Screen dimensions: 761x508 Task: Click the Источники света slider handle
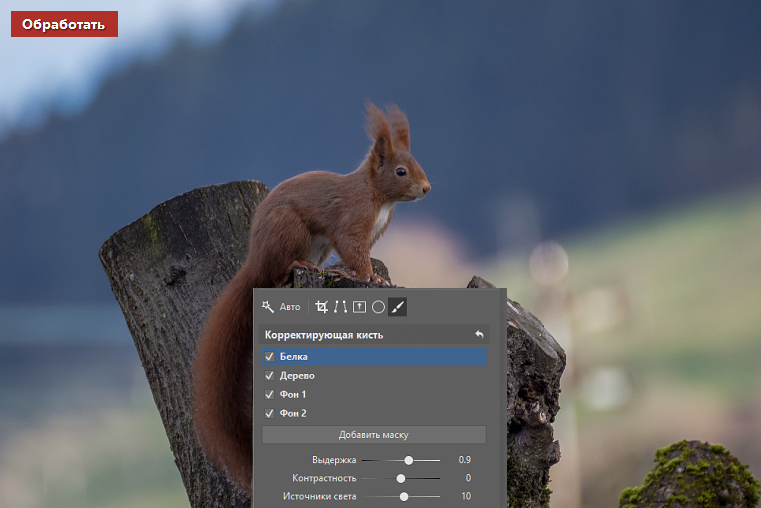point(404,496)
